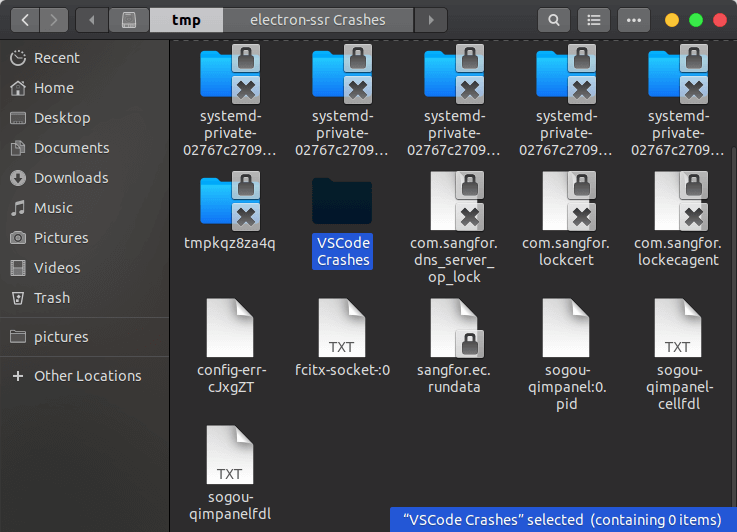Click the config-err-cJxgZT name text
This screenshot has height=532, width=737.
(x=231, y=378)
